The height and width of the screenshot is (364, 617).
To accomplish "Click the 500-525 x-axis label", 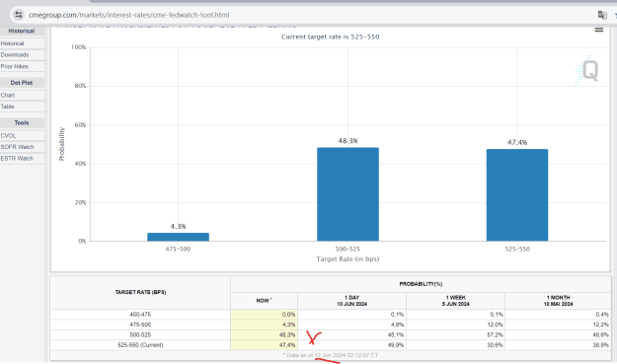I will 347,250.
